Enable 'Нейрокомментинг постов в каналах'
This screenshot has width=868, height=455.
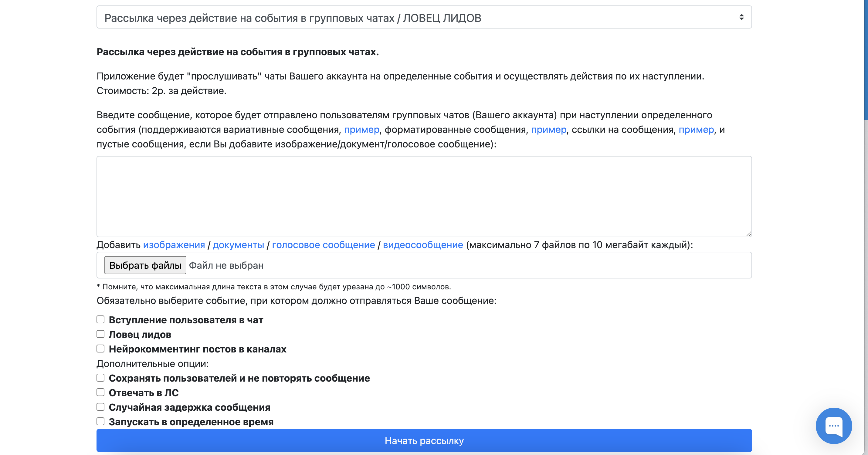100,349
